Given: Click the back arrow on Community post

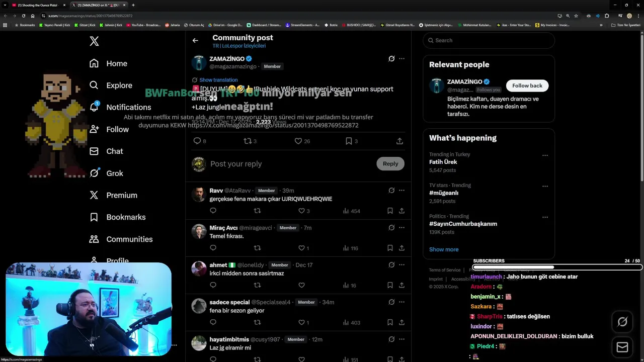Looking at the screenshot, I should (195, 41).
